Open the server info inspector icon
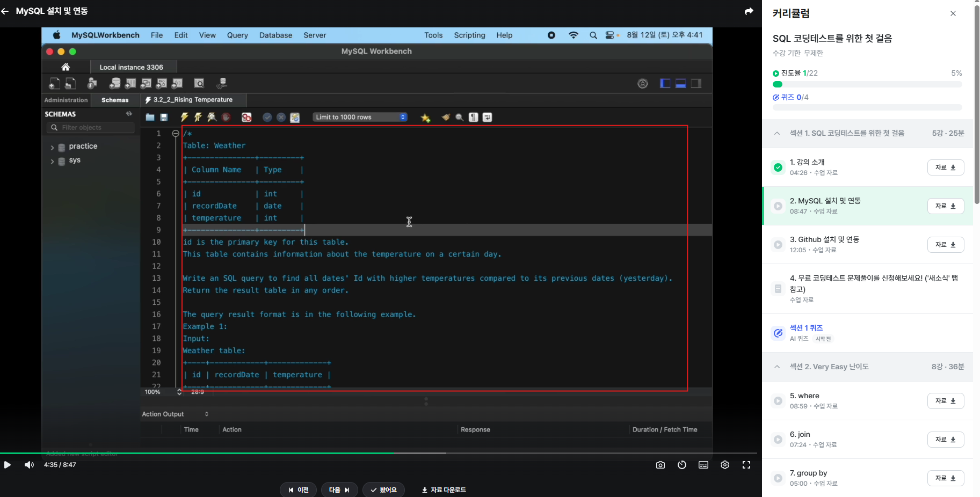The image size is (980, 497). pos(92,83)
